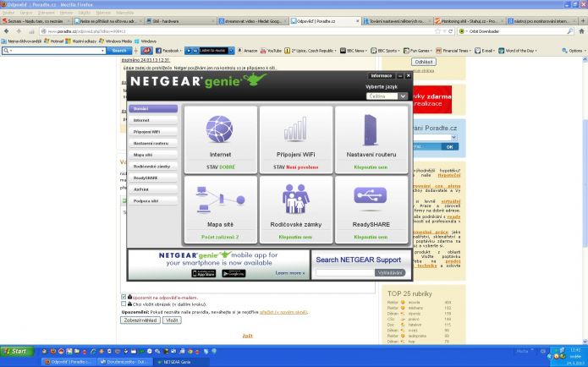588x367 pixels.
Task: Open the Windows Media bookmark
Action: click(x=115, y=41)
